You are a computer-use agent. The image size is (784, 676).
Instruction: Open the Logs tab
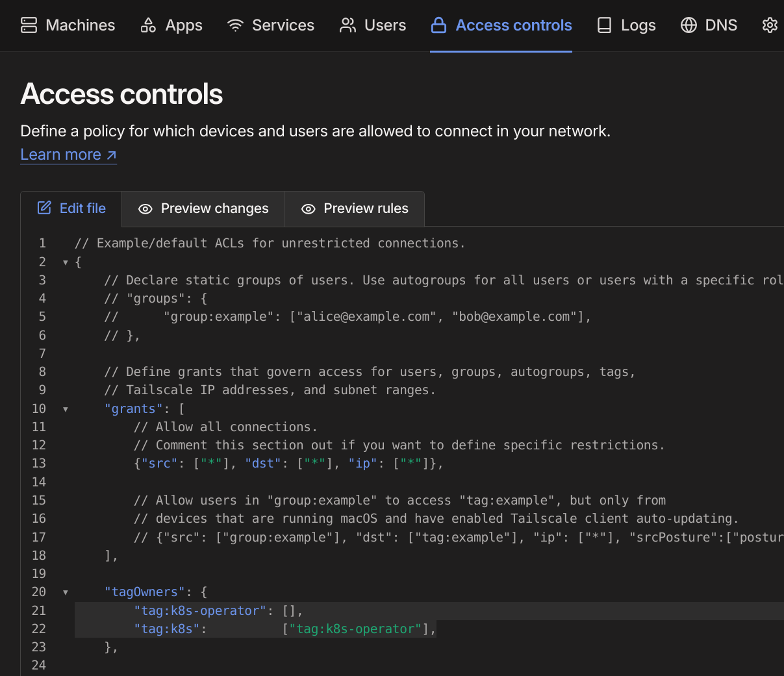[626, 25]
